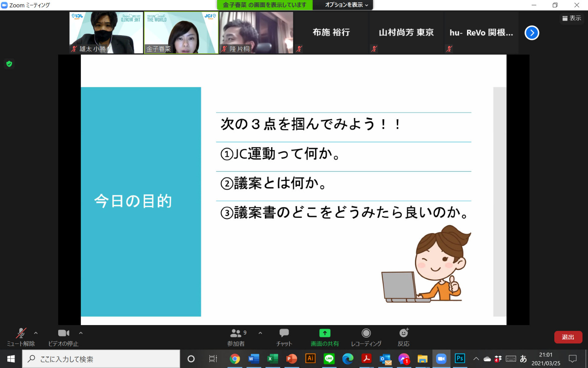The image size is (588, 368).
Task: Click the Windows search box ここに入力して検索
Action: (x=101, y=359)
